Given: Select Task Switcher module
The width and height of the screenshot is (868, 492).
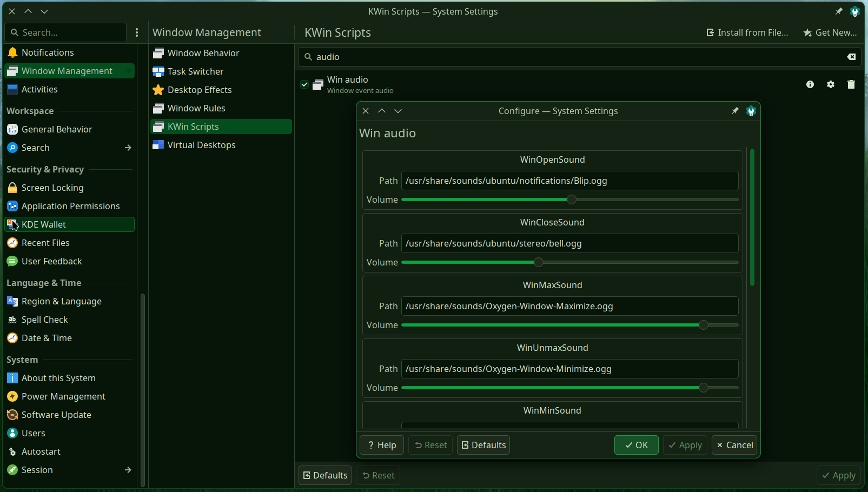Looking at the screenshot, I should click(x=221, y=71).
